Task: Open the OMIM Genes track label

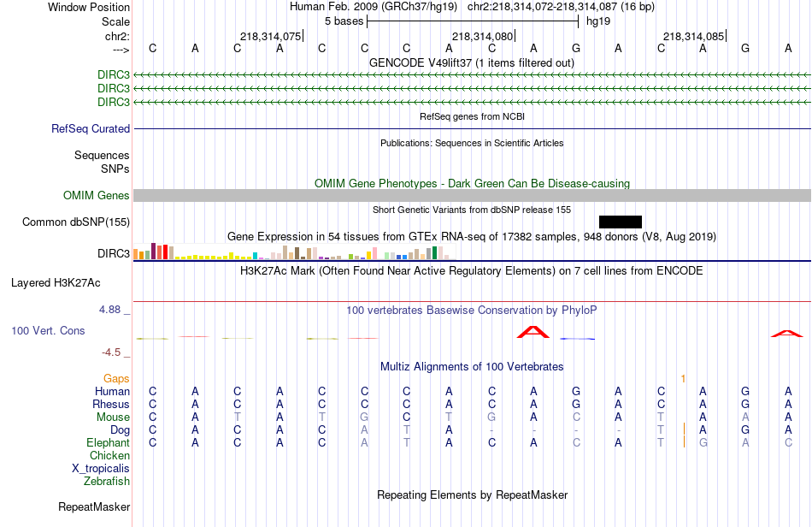Action: (97, 195)
